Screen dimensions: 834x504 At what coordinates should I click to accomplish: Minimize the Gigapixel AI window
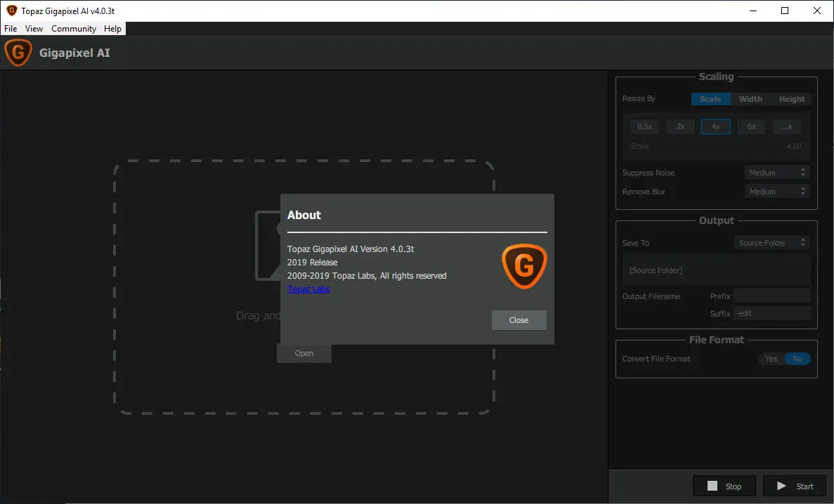752,11
